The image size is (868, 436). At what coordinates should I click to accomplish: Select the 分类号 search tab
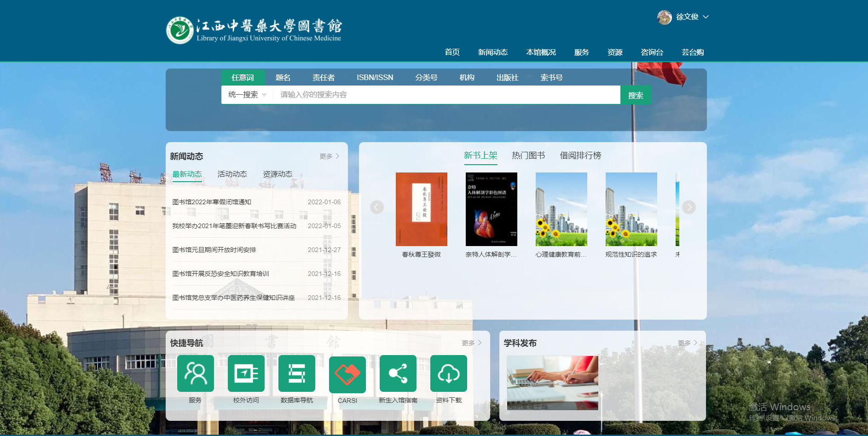(426, 77)
